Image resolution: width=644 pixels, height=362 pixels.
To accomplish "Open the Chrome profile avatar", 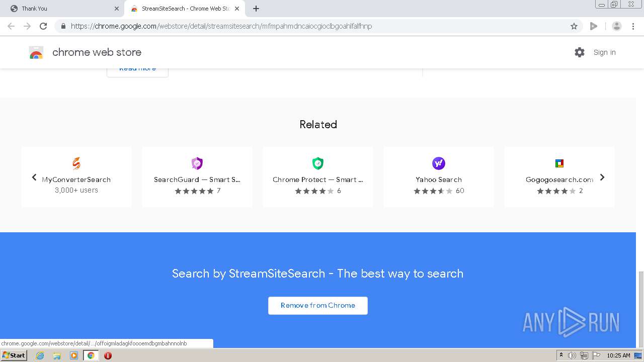I will tap(617, 26).
